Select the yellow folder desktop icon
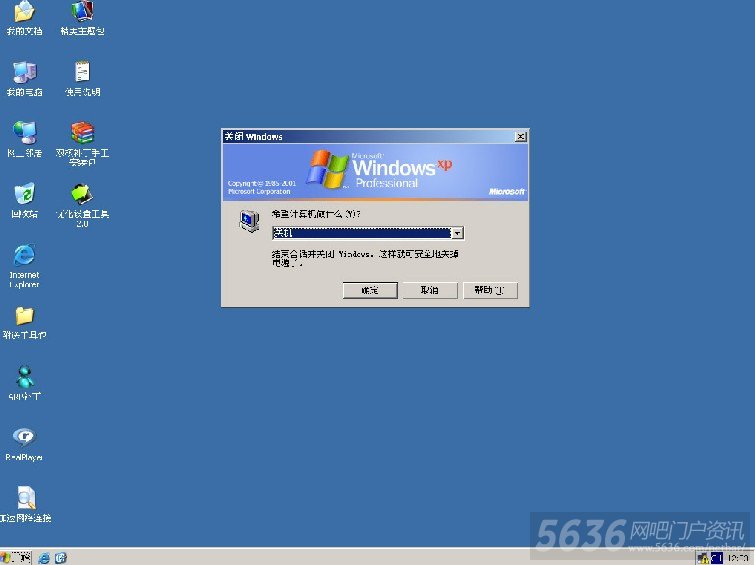 pyautogui.click(x=24, y=322)
